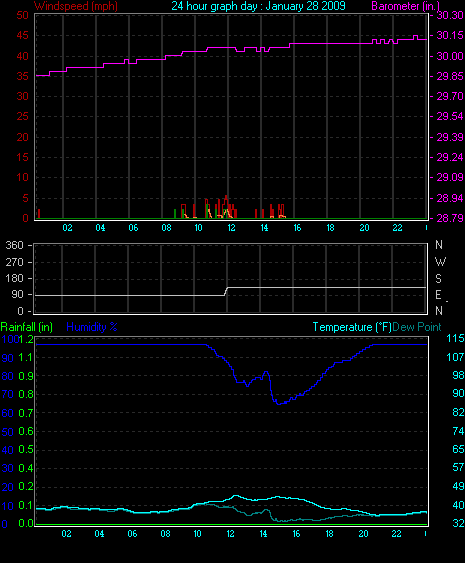Click the 360 degree wind direction label

click(14, 245)
